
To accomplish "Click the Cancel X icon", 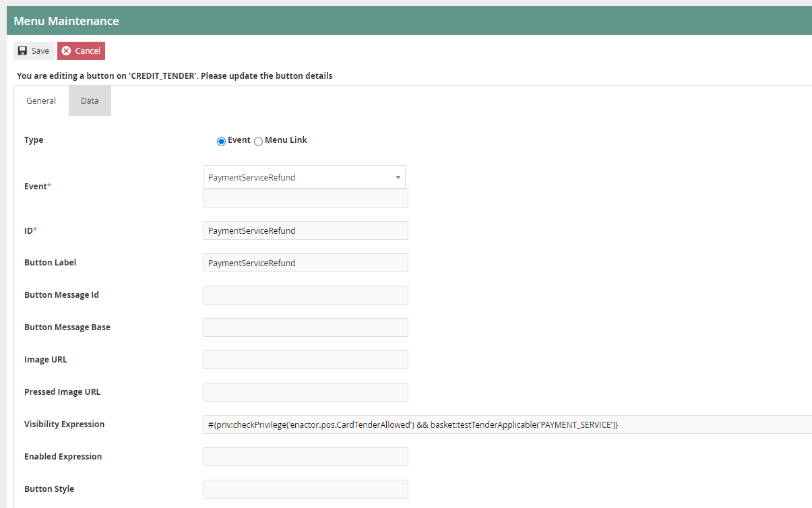I will [65, 51].
